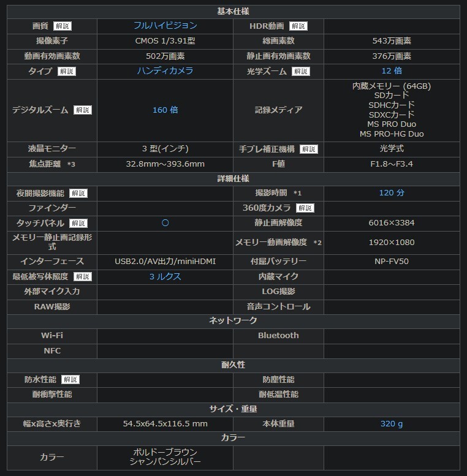Select the サイズ・重量 section header

(233, 409)
